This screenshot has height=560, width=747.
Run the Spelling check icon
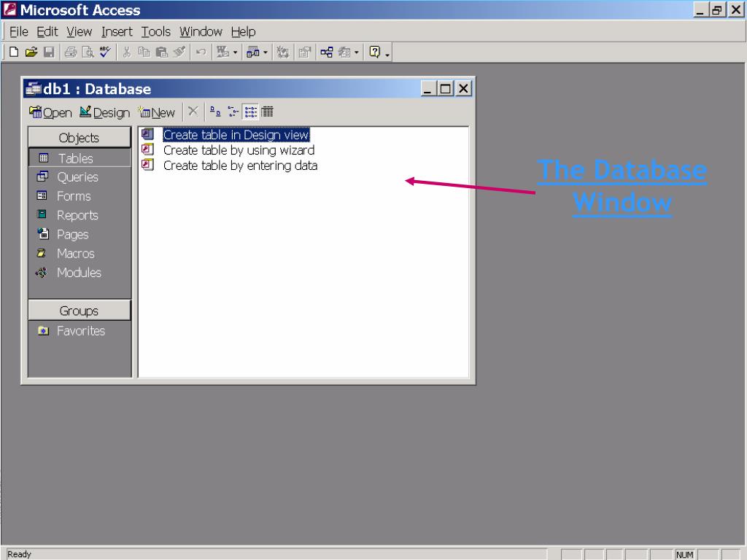pyautogui.click(x=105, y=52)
